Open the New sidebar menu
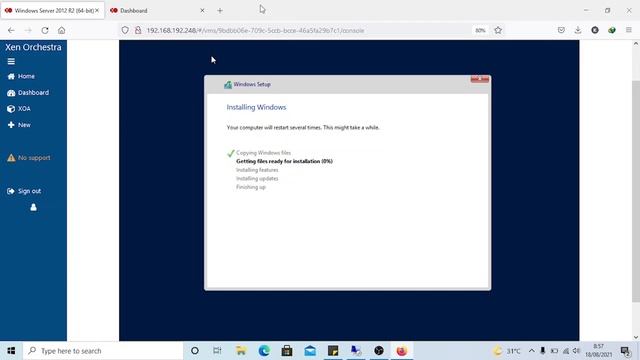640x360 pixels. pyautogui.click(x=19, y=125)
